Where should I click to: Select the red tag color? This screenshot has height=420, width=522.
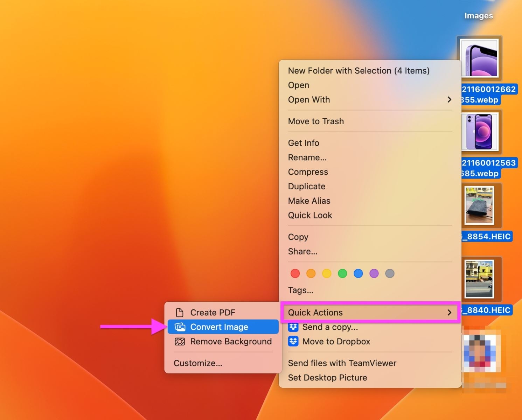click(295, 273)
